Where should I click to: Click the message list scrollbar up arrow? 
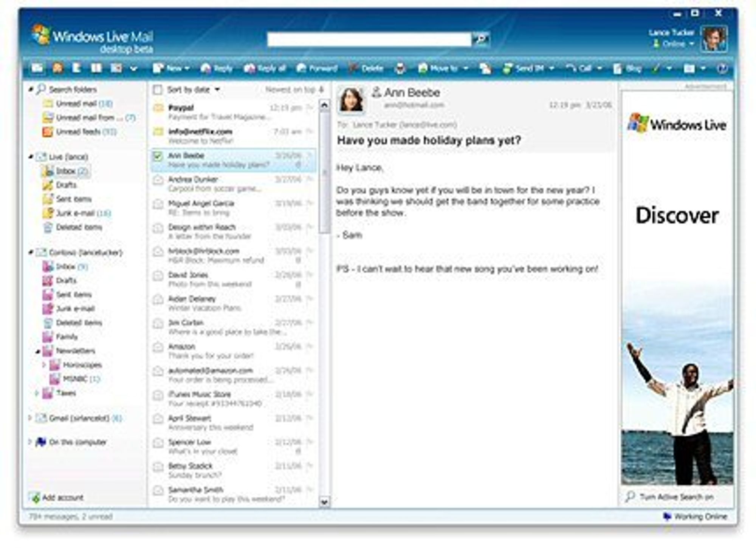(x=324, y=105)
